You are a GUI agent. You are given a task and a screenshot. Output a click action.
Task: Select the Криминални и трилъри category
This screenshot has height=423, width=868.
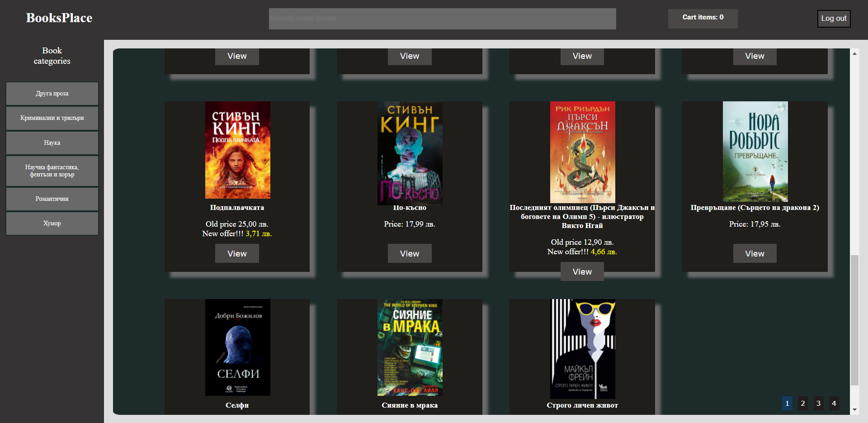pos(52,118)
